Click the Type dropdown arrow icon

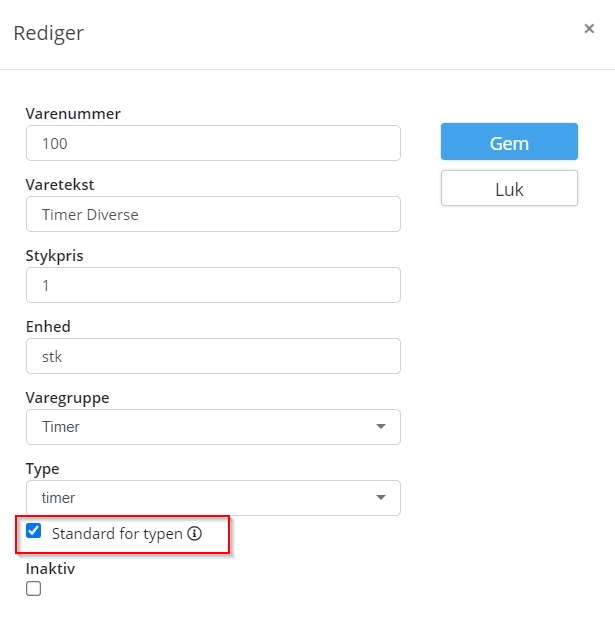(380, 497)
